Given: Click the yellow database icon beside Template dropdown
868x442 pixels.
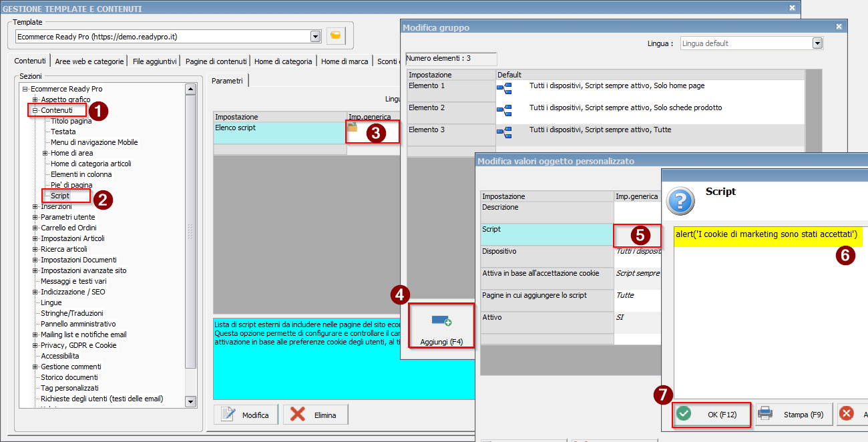Looking at the screenshot, I should point(336,36).
